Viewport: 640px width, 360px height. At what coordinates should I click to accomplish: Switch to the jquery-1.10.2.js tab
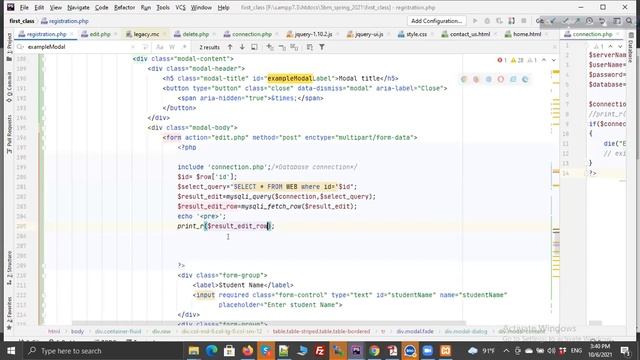pyautogui.click(x=313, y=34)
